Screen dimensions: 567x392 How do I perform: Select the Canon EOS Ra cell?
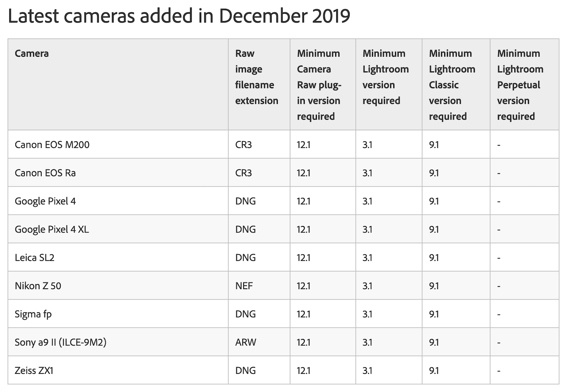point(45,173)
